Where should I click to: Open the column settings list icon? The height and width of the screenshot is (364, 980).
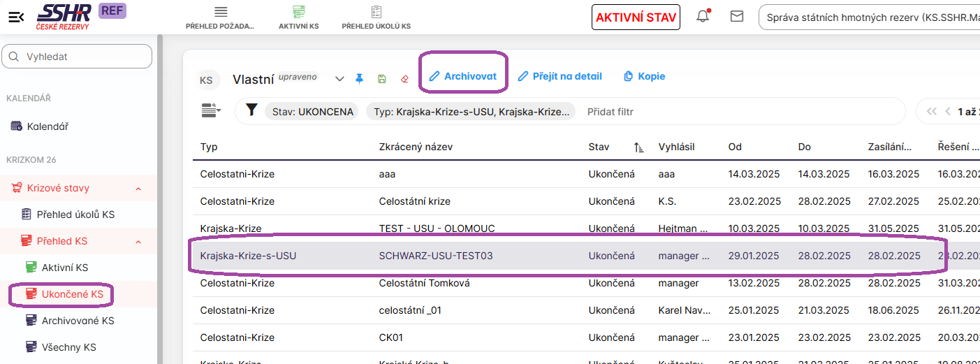tap(210, 110)
